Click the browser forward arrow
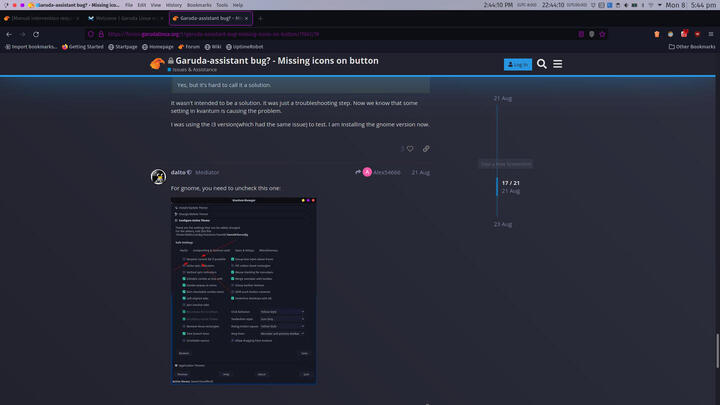The image size is (720, 405). [x=22, y=34]
